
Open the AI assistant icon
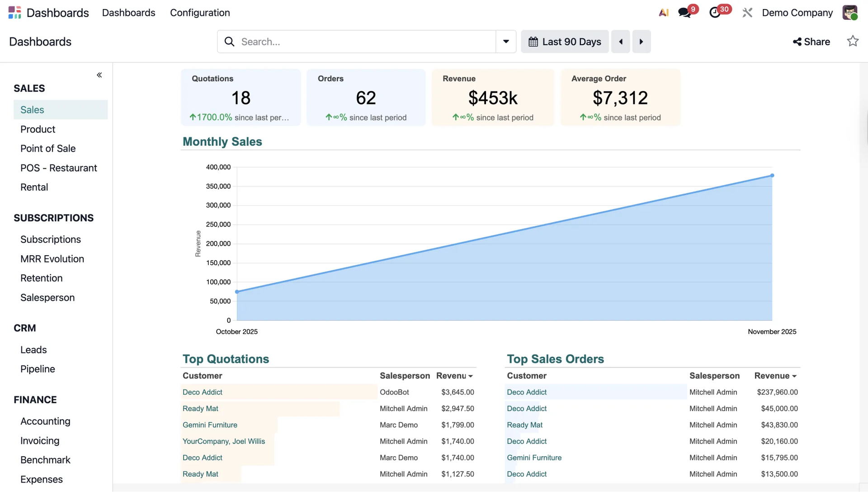pyautogui.click(x=663, y=13)
